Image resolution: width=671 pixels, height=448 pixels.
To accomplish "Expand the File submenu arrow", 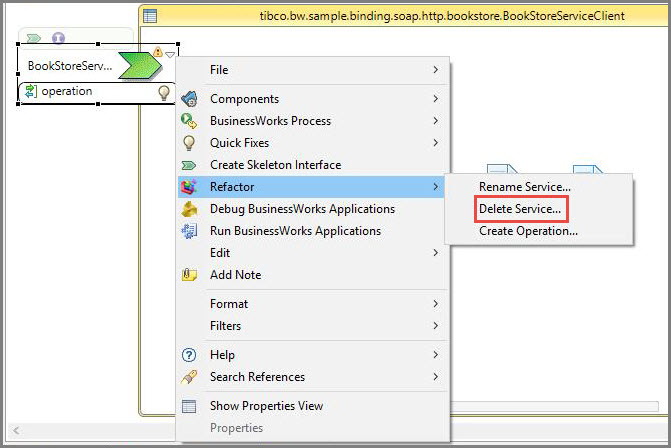I will (436, 69).
